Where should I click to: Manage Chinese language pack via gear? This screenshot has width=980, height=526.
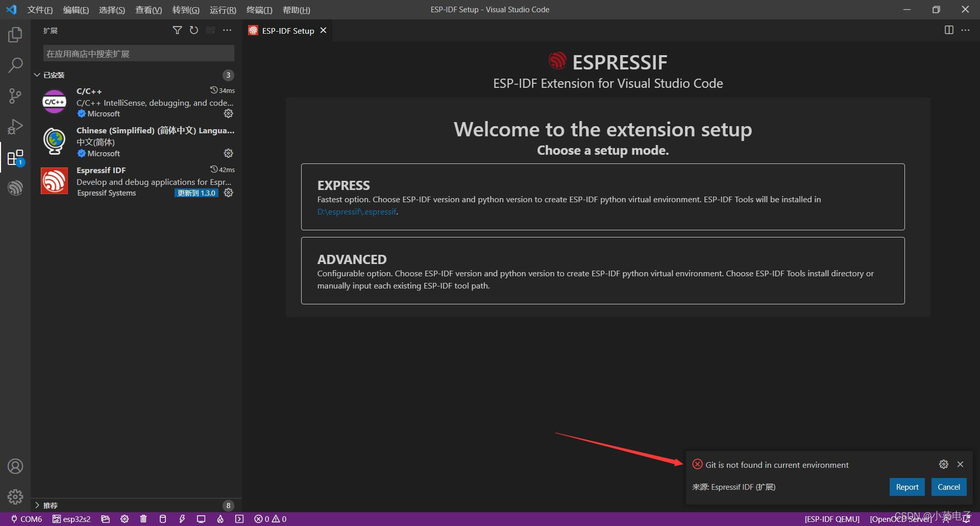tap(228, 153)
